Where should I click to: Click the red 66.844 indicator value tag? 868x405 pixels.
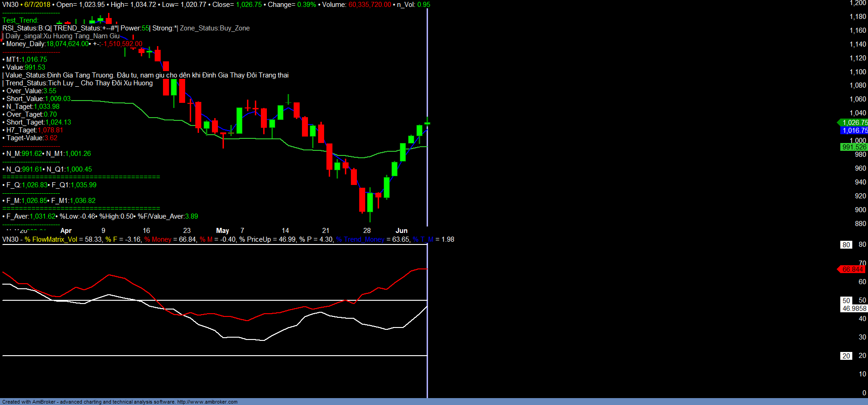tap(852, 269)
